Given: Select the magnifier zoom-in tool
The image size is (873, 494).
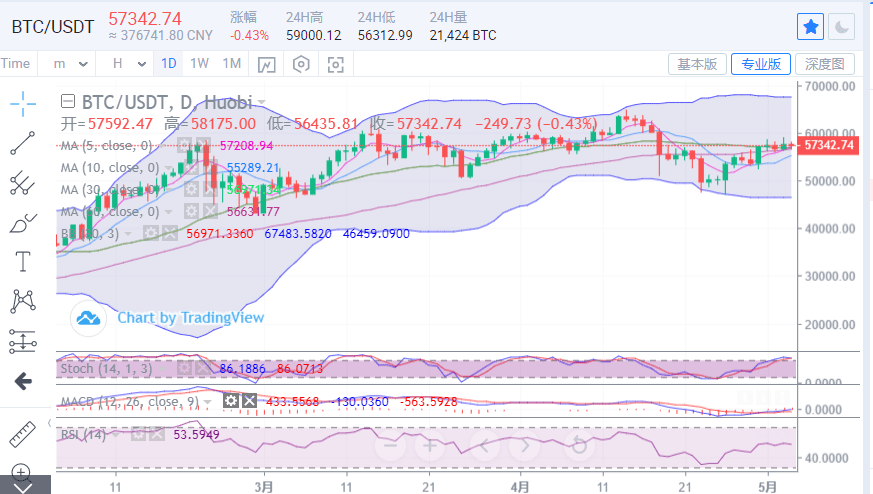Looking at the screenshot, I should pos(21,473).
